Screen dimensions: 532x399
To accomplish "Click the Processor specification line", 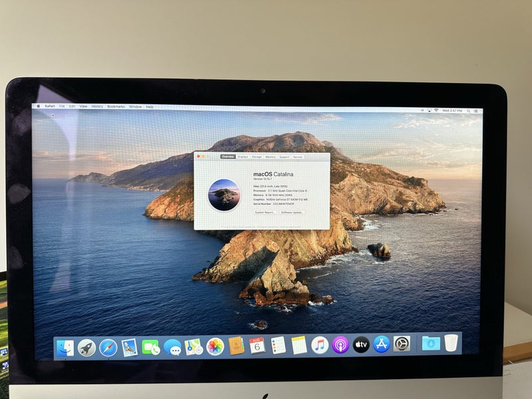I will pyautogui.click(x=280, y=191).
